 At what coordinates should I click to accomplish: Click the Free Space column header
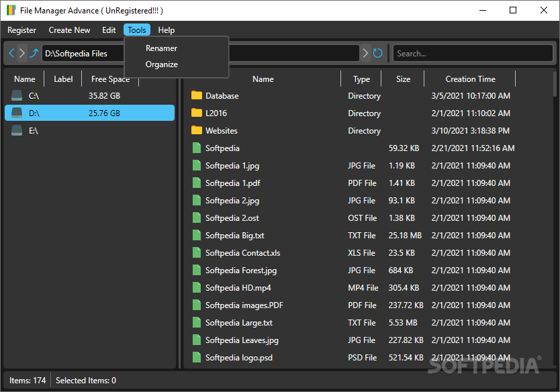(x=110, y=79)
